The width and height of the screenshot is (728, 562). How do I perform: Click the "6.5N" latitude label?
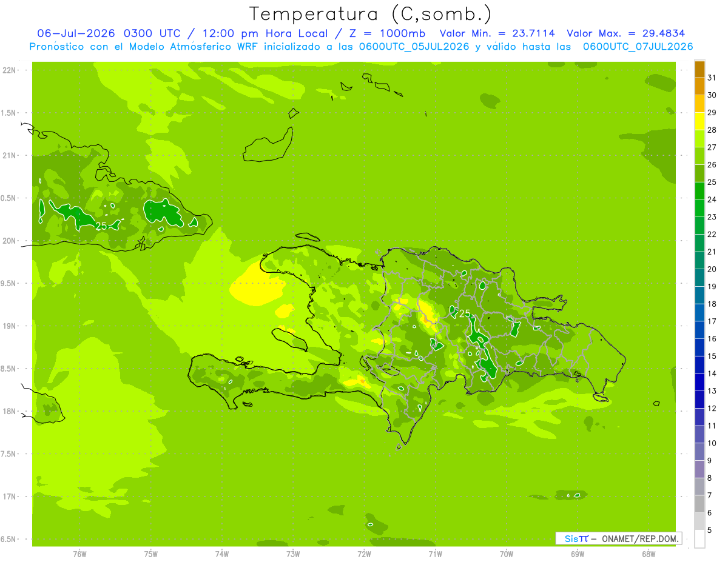point(8,539)
